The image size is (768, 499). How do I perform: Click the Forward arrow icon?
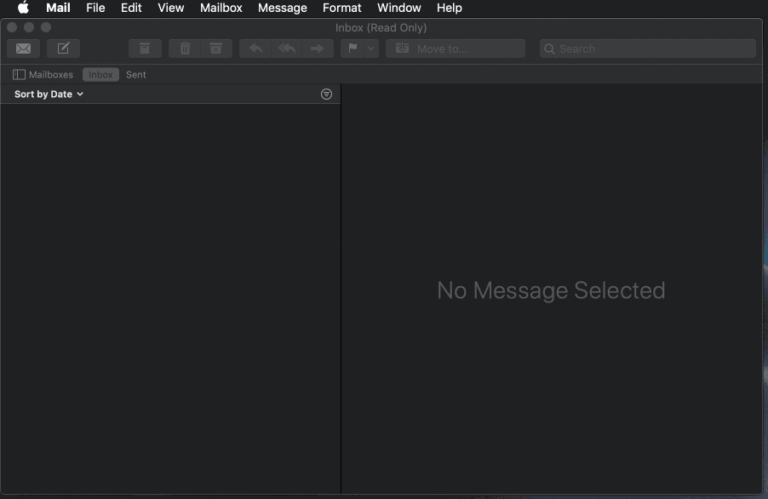point(317,48)
